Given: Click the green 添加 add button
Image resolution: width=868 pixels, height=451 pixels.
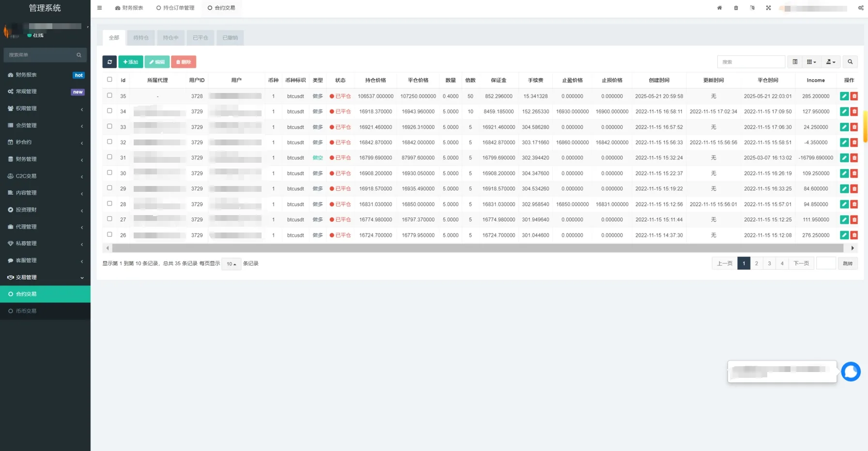Looking at the screenshot, I should pos(130,62).
